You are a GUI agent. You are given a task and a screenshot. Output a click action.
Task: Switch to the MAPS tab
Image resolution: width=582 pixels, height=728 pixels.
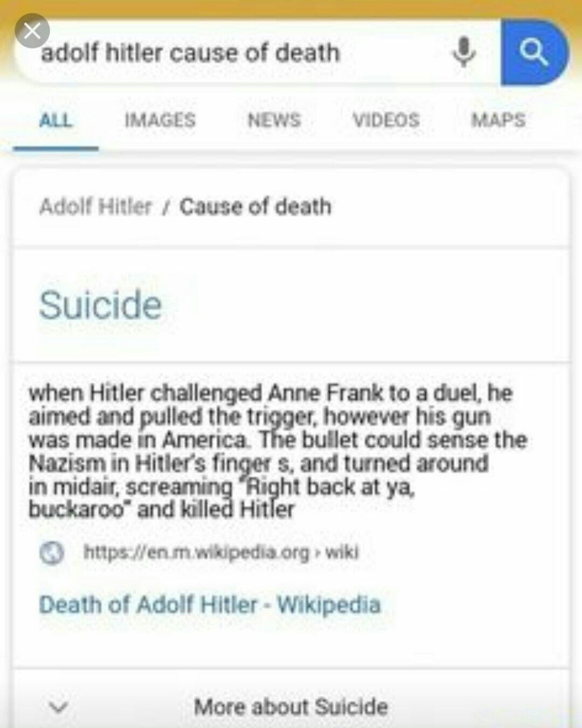click(498, 120)
